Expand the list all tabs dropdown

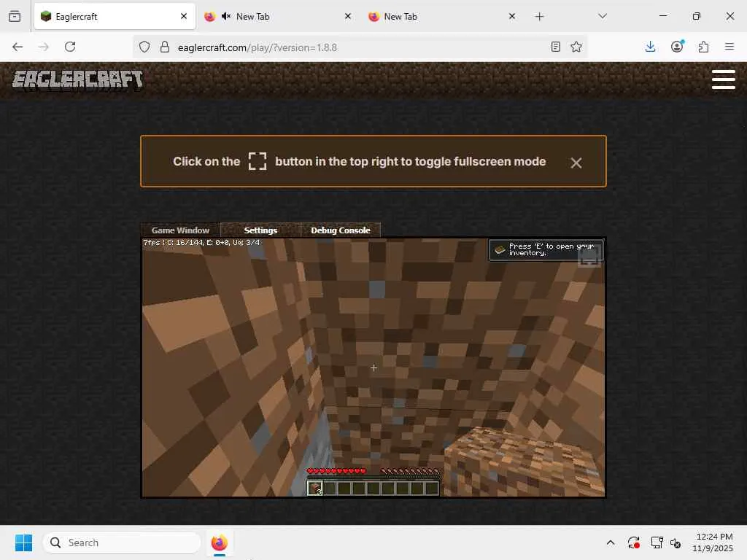(x=603, y=16)
